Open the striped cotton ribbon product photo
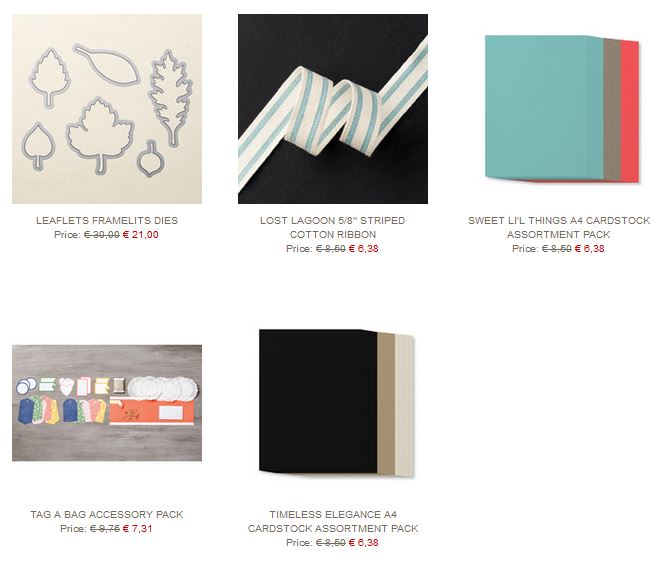The width and height of the screenshot is (662, 561). tap(333, 109)
